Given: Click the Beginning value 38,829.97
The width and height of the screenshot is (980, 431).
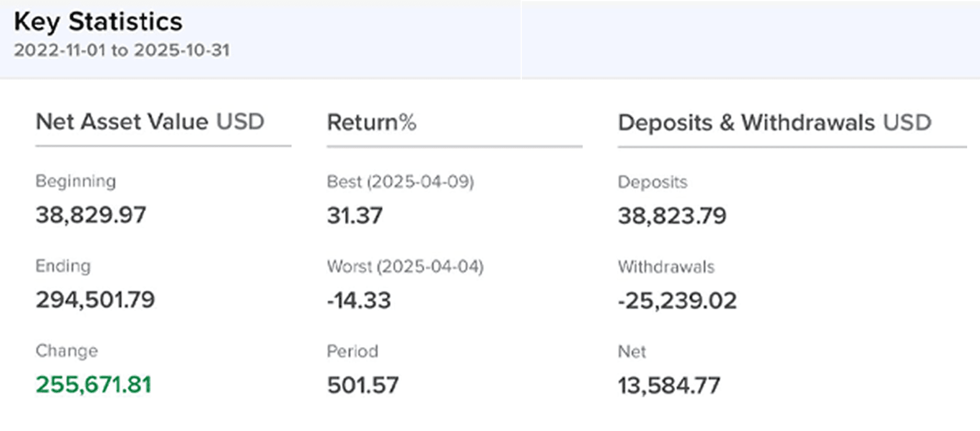Looking at the screenshot, I should tap(91, 215).
